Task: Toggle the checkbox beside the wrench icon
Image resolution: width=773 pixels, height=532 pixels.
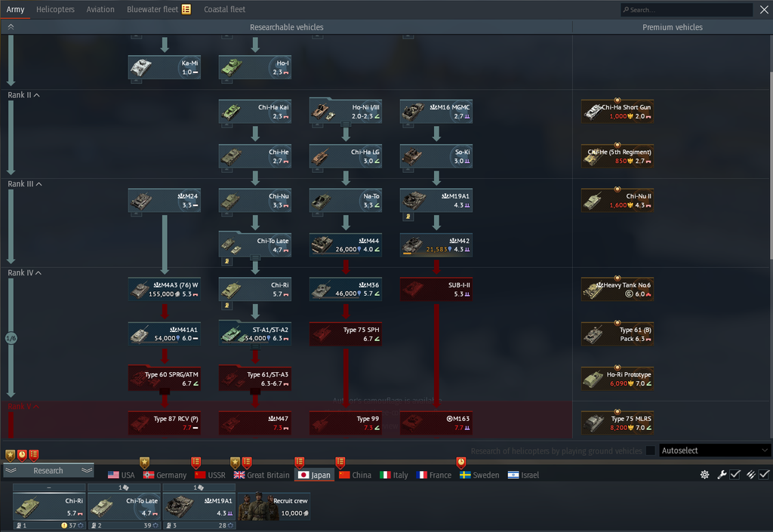Action: (x=735, y=475)
